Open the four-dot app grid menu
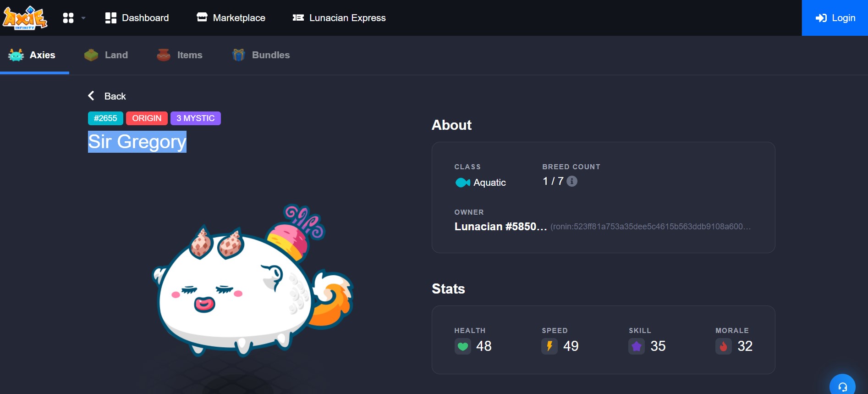The width and height of the screenshot is (868, 394). click(x=68, y=18)
